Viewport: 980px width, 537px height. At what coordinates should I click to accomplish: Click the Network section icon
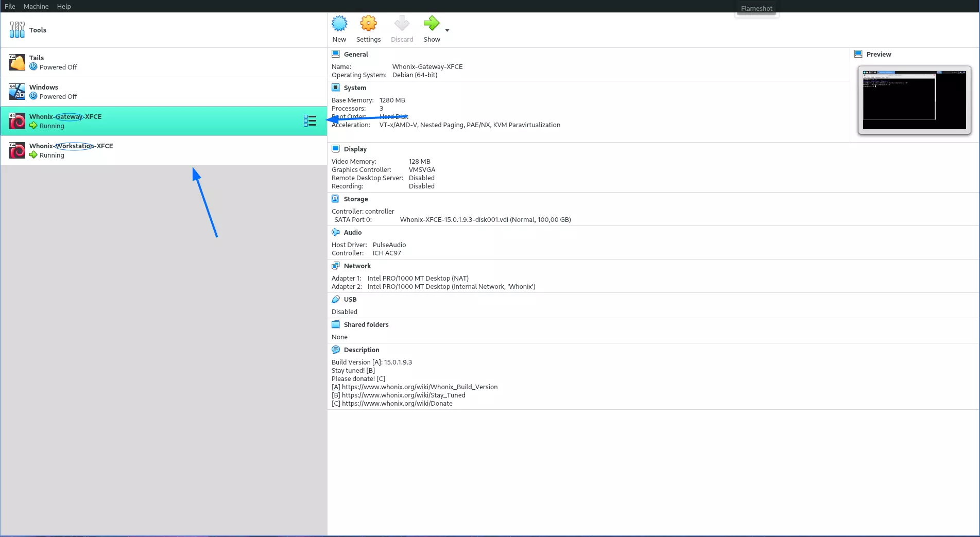(x=336, y=266)
